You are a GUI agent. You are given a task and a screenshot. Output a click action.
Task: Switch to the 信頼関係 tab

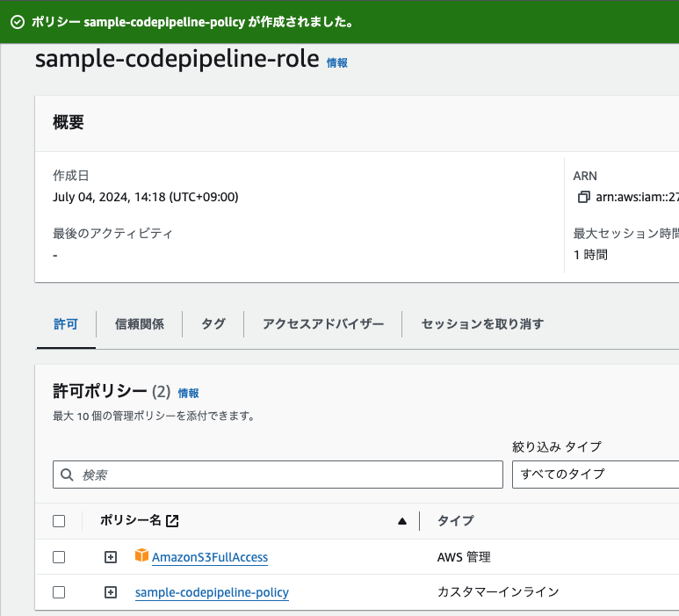(x=140, y=323)
